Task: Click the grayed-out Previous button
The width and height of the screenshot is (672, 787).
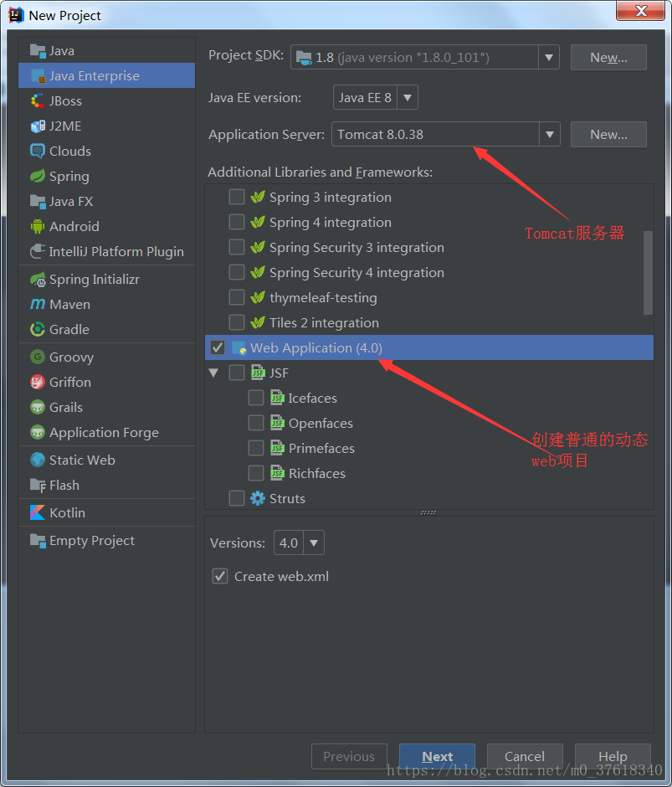Action: pos(349,756)
